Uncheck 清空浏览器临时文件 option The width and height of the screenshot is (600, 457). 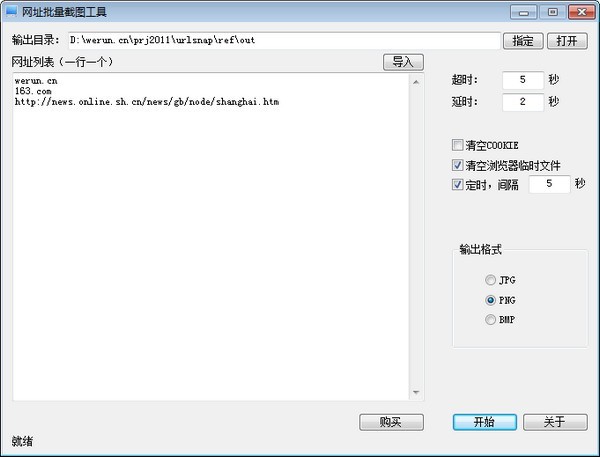457,165
